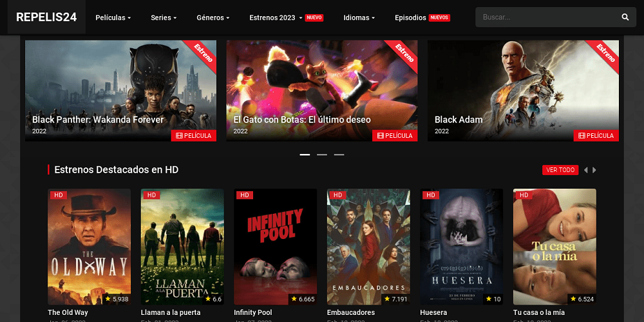Screen dimensions: 644x322
Task: Open Llaman a la puerta title link
Action: 171,312
